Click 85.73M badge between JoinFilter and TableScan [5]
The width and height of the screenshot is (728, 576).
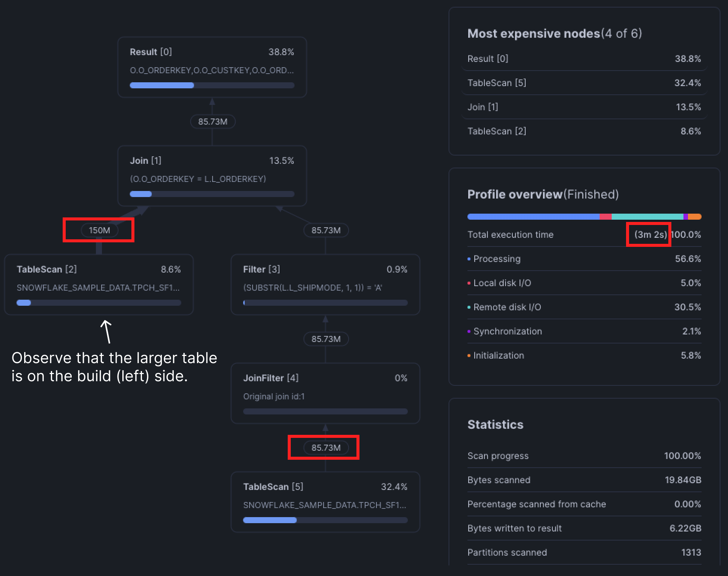(326, 448)
